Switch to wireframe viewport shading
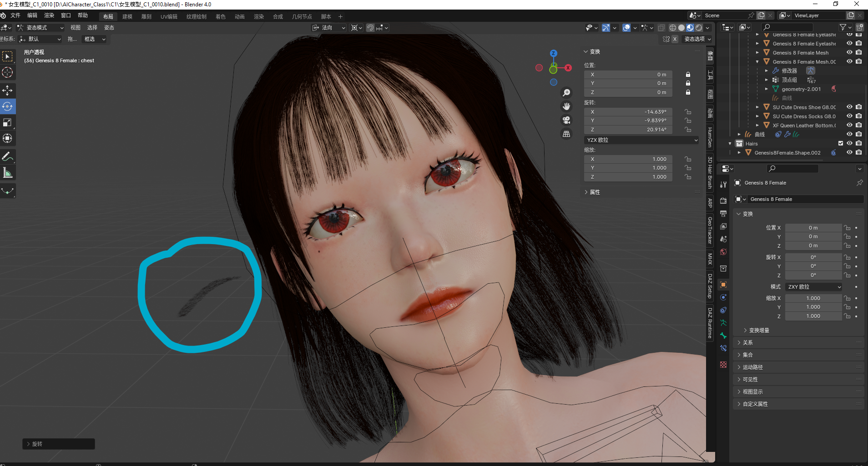This screenshot has width=868, height=466. click(672, 28)
